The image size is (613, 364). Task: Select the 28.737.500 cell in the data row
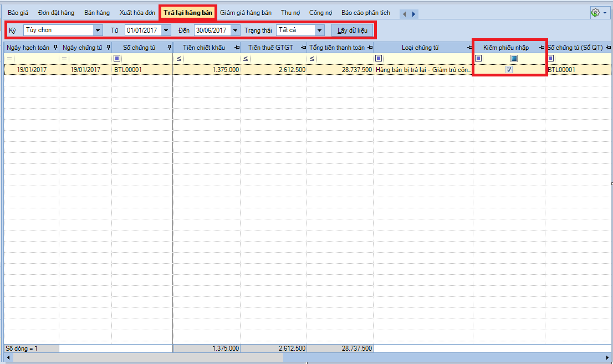click(x=340, y=70)
